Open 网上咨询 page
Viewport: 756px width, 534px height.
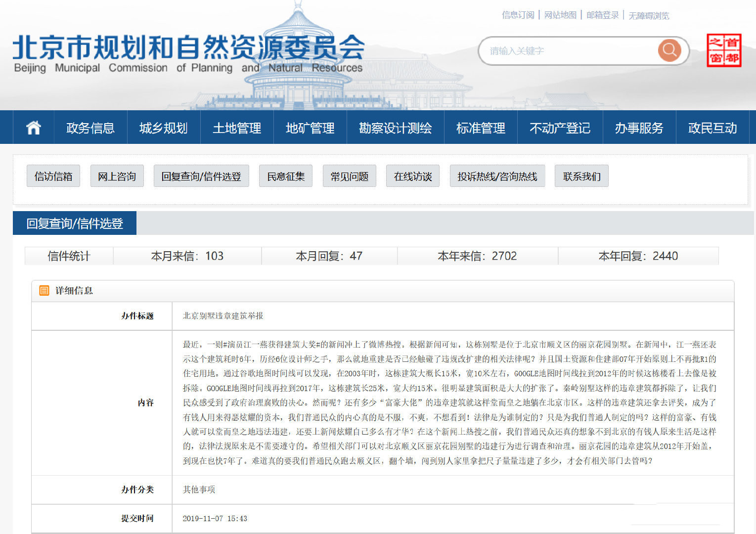pos(117,177)
